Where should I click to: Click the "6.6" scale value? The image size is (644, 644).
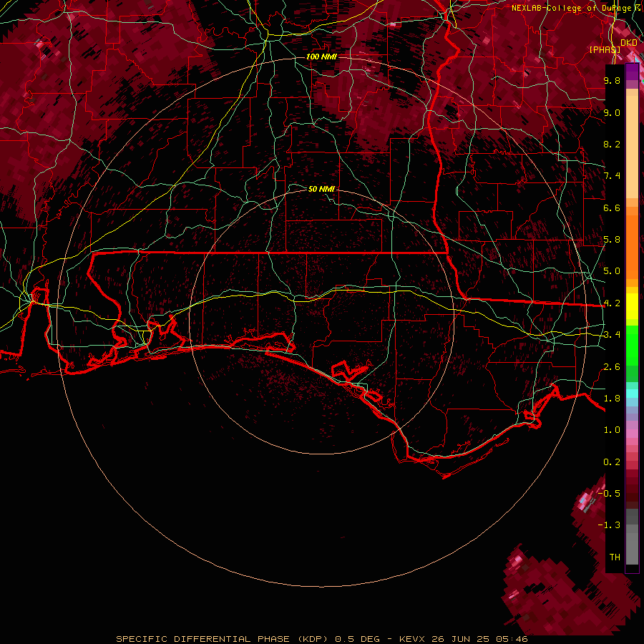(612, 208)
